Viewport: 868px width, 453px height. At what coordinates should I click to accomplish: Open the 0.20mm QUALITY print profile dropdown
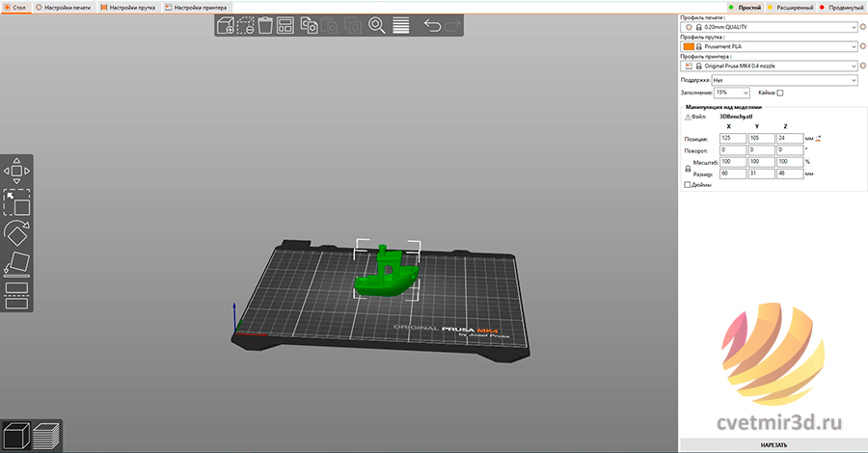coord(769,27)
